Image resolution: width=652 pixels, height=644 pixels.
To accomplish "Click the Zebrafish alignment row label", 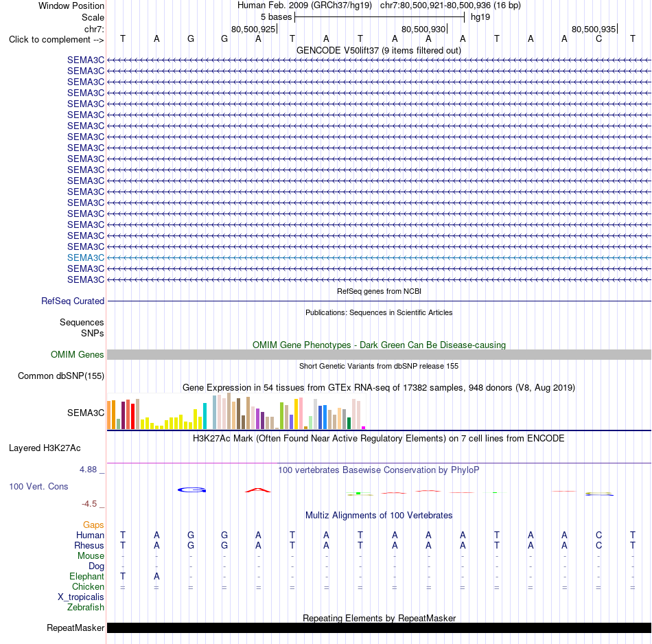I will [86, 607].
